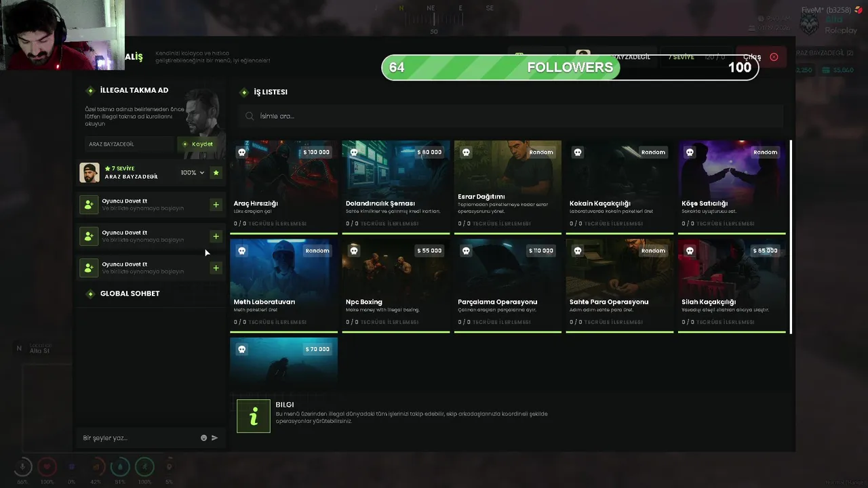
Task: Click the ARAZ BAYZADEGİL nickname field
Action: click(129, 144)
